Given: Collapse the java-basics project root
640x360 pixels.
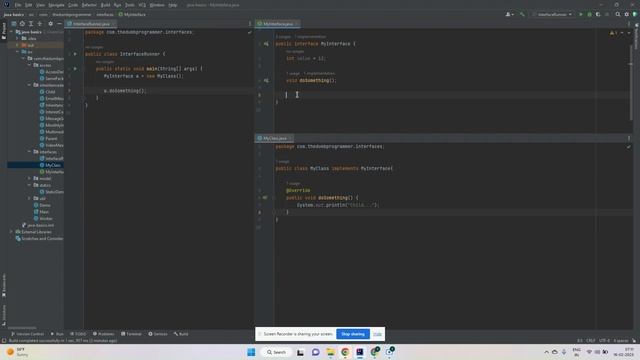Looking at the screenshot, I should [11, 32].
